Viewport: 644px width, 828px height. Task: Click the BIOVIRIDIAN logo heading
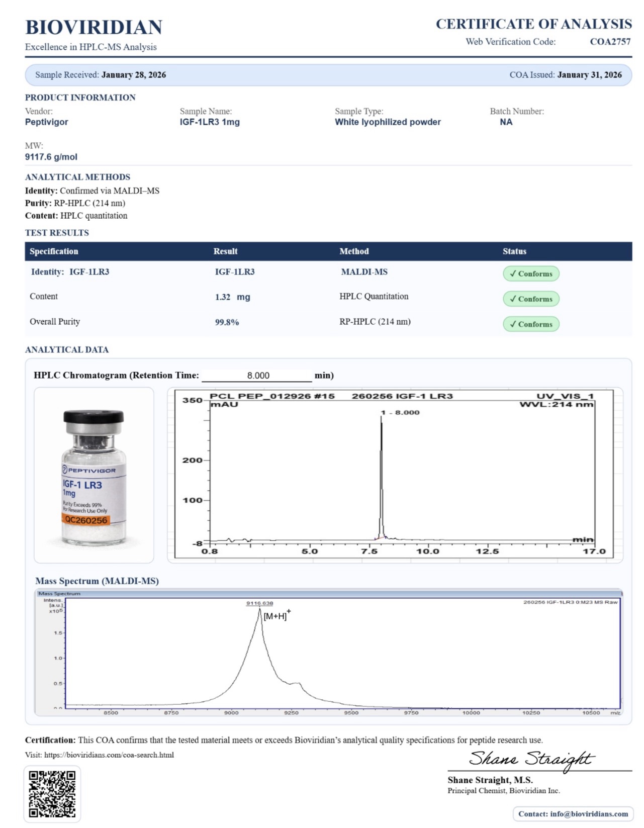coord(94,27)
